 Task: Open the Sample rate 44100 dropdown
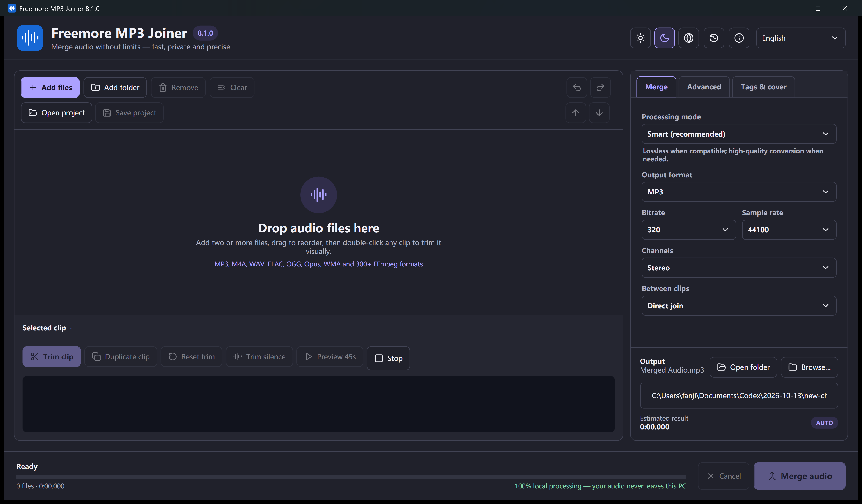click(x=789, y=230)
